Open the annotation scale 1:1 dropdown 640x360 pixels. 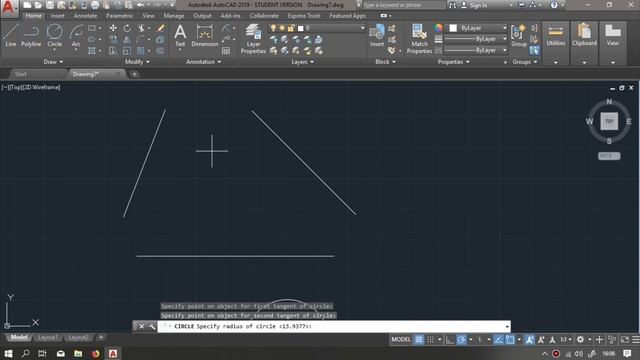(x=565, y=340)
